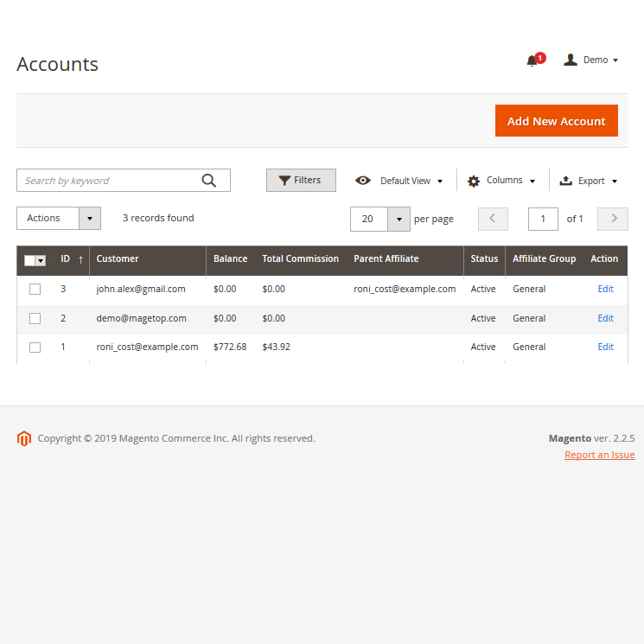644x644 pixels.
Task: Go to the next page arrow
Action: [614, 219]
